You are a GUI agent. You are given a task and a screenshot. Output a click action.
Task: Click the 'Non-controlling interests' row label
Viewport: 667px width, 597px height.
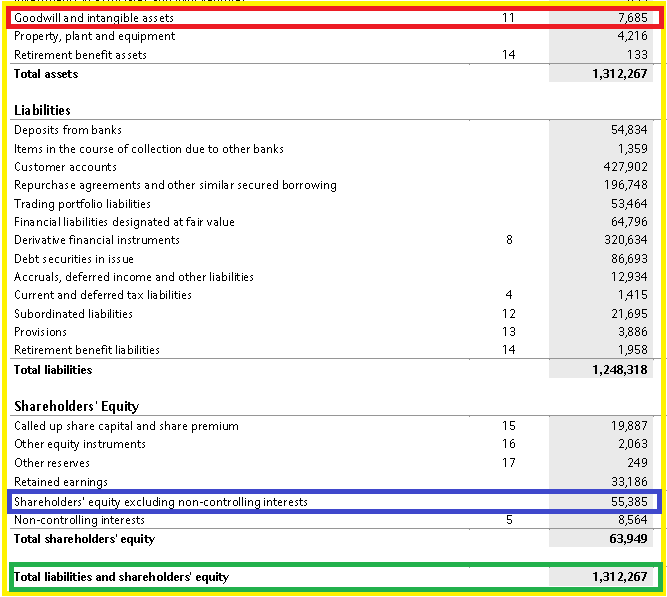coord(80,520)
